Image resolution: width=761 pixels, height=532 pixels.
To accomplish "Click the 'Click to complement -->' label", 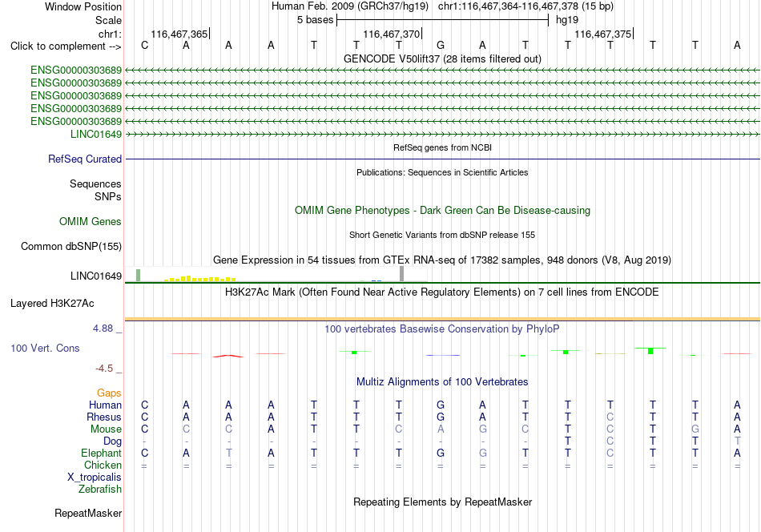I will pos(66,46).
